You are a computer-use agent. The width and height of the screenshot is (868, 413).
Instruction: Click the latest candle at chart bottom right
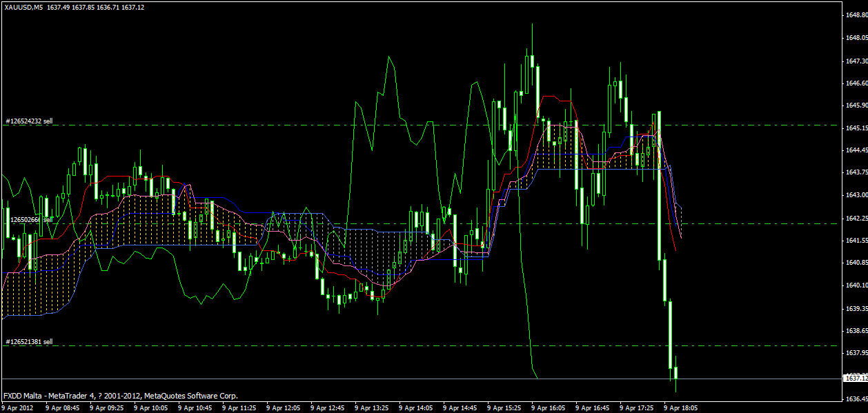point(676,373)
